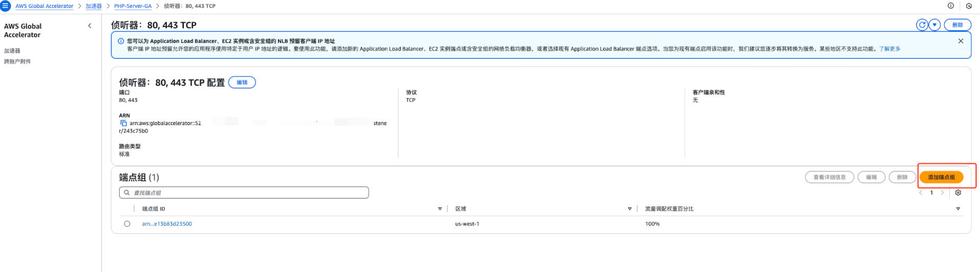Screen dimensions: 980x272
Task: Click 100% traffic dial cell
Action: pyautogui.click(x=652, y=224)
